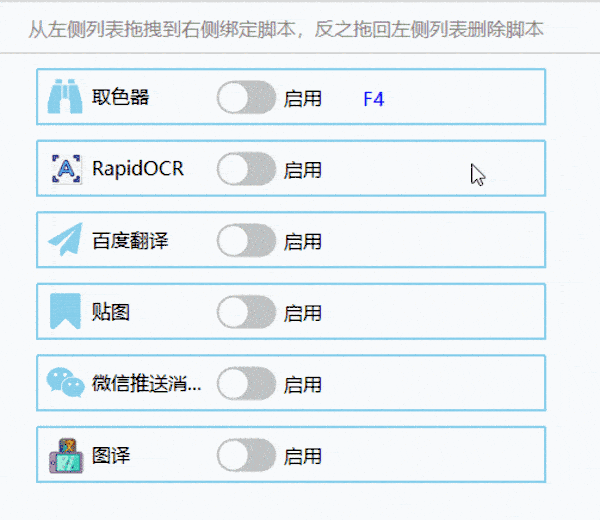Enable the 取色器 toggle switch
Screen dimensions: 600x520
point(246,98)
